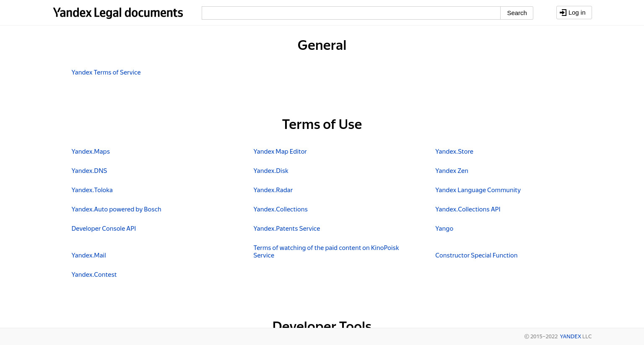Open Yandex Terms of Service link

(106, 72)
